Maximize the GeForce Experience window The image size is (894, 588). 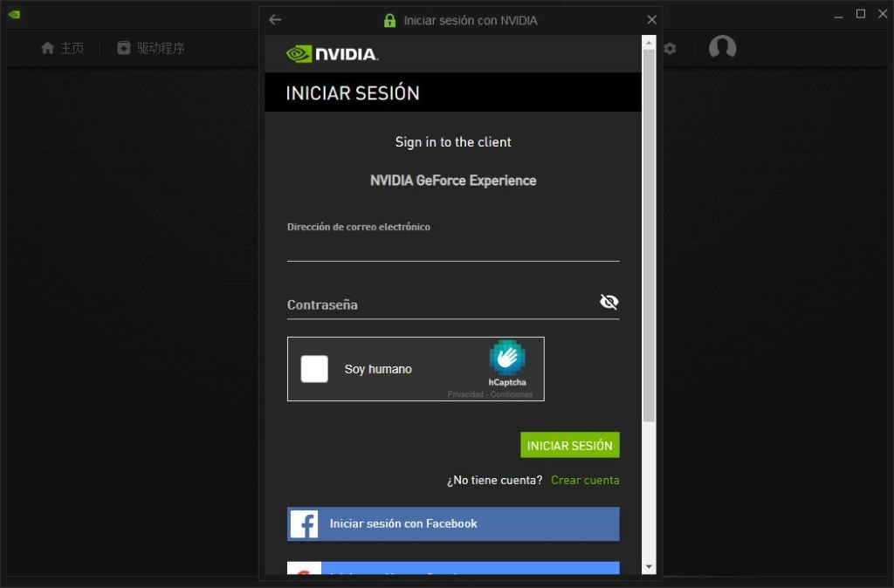[860, 14]
